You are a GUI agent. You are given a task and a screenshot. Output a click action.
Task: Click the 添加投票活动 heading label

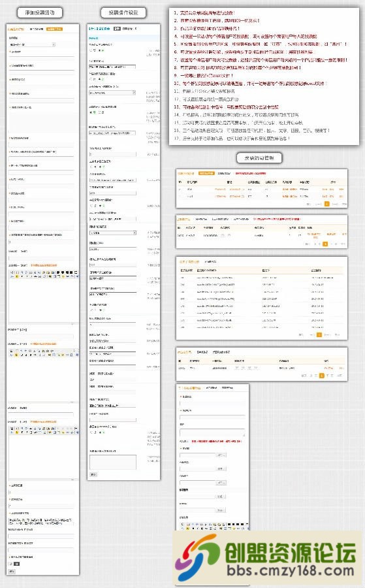pos(40,13)
